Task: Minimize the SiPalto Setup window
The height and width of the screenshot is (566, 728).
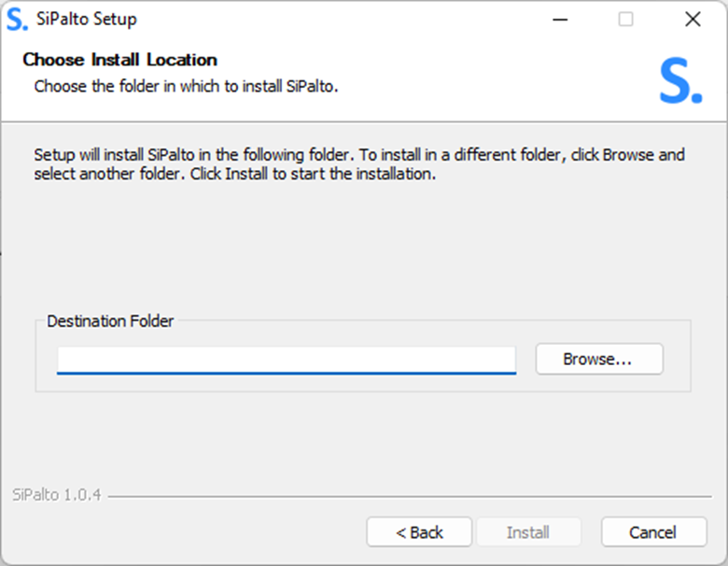Action: [x=560, y=20]
